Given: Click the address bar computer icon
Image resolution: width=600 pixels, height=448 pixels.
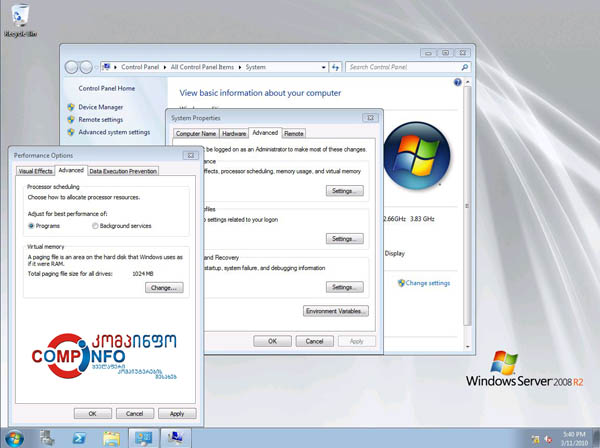Looking at the screenshot, I should point(107,67).
